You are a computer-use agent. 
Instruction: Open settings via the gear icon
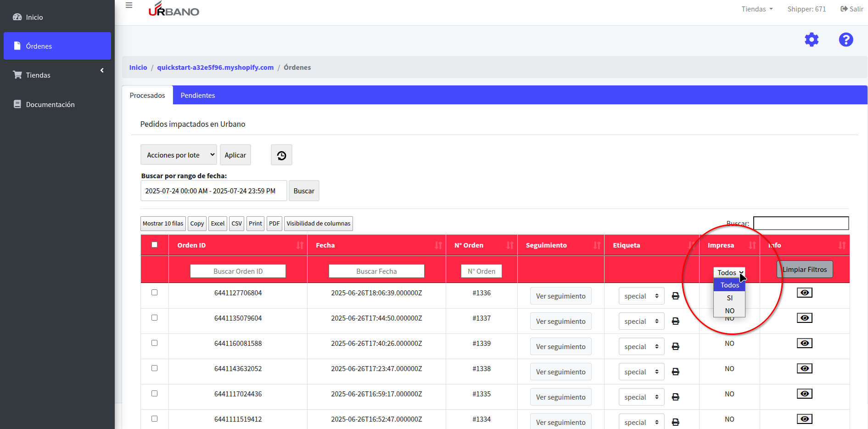812,40
